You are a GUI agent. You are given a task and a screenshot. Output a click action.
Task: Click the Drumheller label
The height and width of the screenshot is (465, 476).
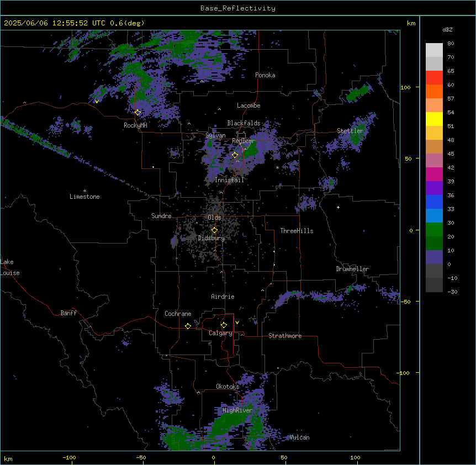352,269
